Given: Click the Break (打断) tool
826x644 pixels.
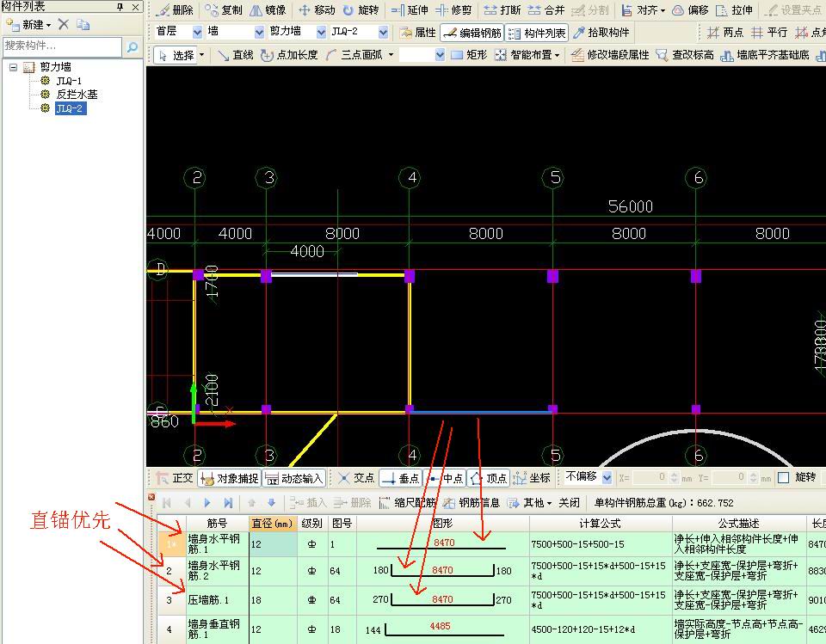Looking at the screenshot, I should pyautogui.click(x=502, y=10).
